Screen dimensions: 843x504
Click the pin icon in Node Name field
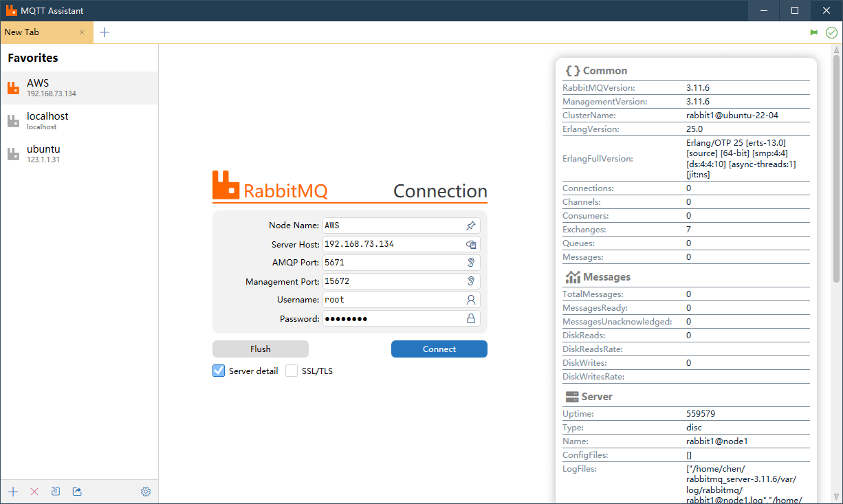pos(471,226)
